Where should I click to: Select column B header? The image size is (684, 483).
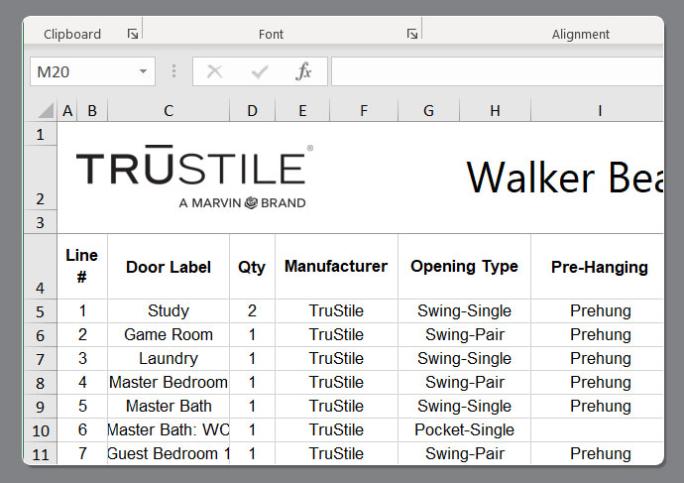tap(92, 111)
